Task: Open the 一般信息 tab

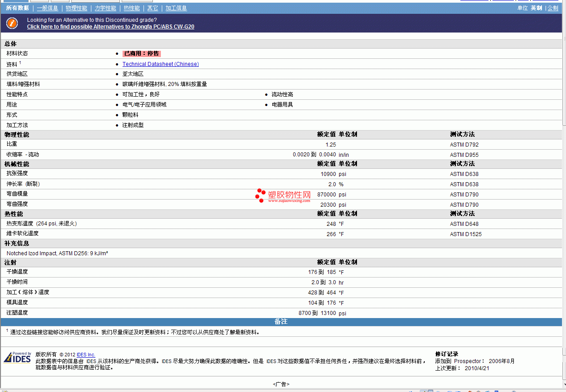Action: point(47,8)
